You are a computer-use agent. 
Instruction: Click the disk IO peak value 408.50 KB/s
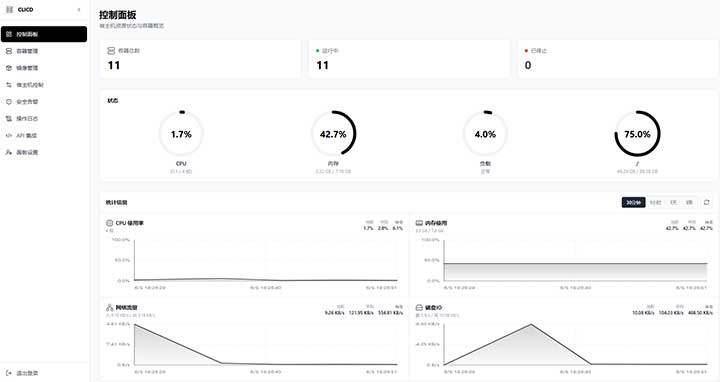(700, 313)
